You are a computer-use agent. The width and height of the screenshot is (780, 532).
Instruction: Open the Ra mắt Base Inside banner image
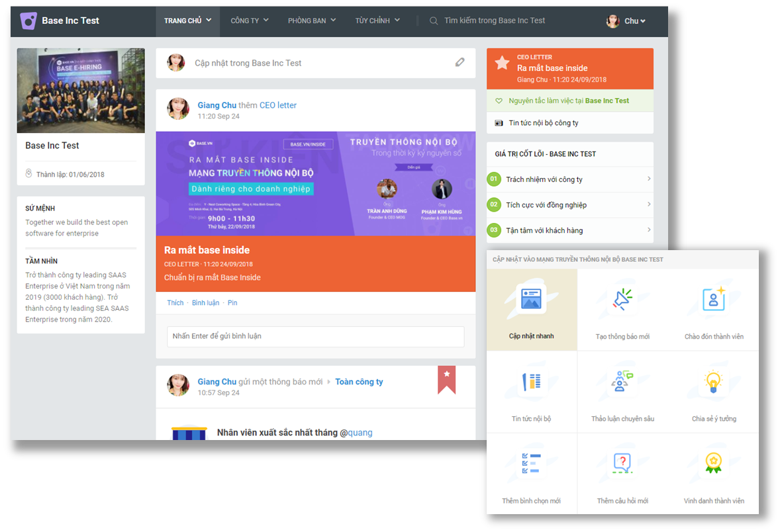[x=315, y=183]
